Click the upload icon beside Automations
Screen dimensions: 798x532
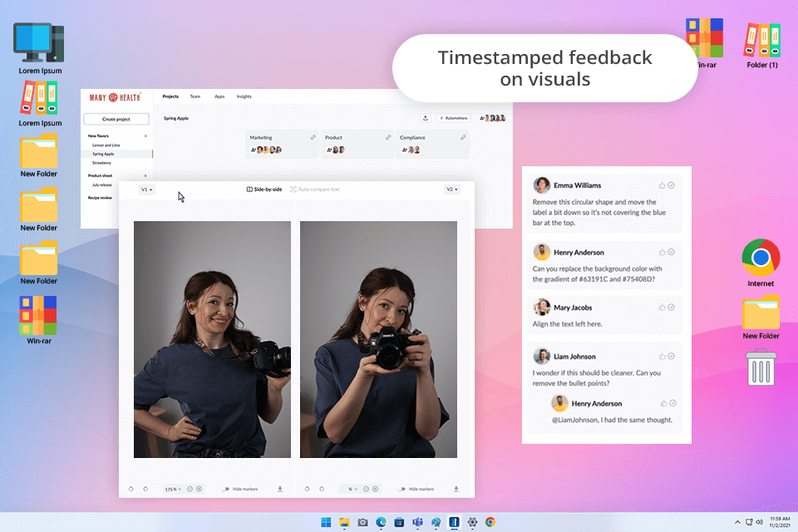pos(426,118)
